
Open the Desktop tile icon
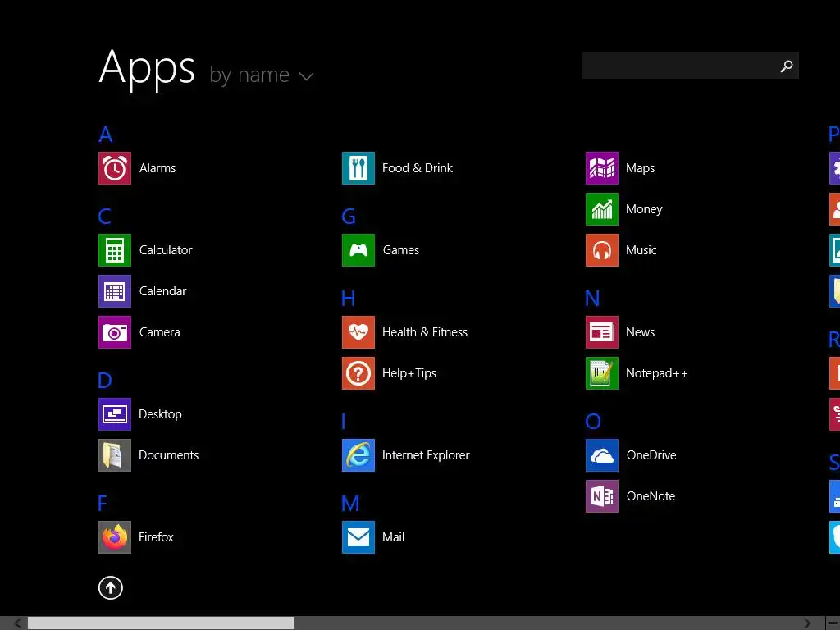115,414
